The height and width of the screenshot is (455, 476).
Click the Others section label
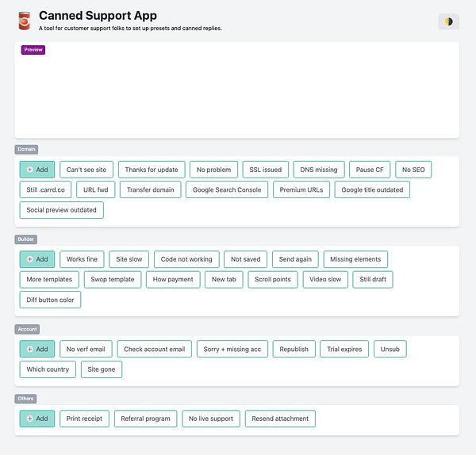coord(25,399)
